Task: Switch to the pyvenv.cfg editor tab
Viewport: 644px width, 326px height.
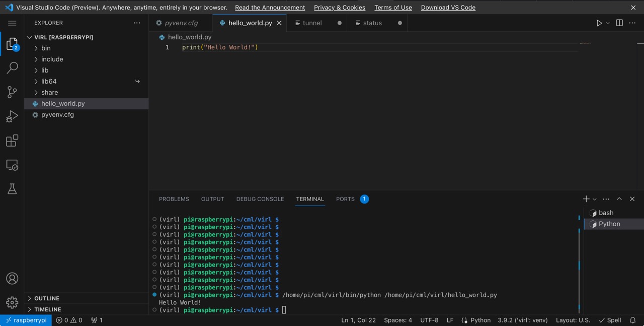Action: (181, 23)
